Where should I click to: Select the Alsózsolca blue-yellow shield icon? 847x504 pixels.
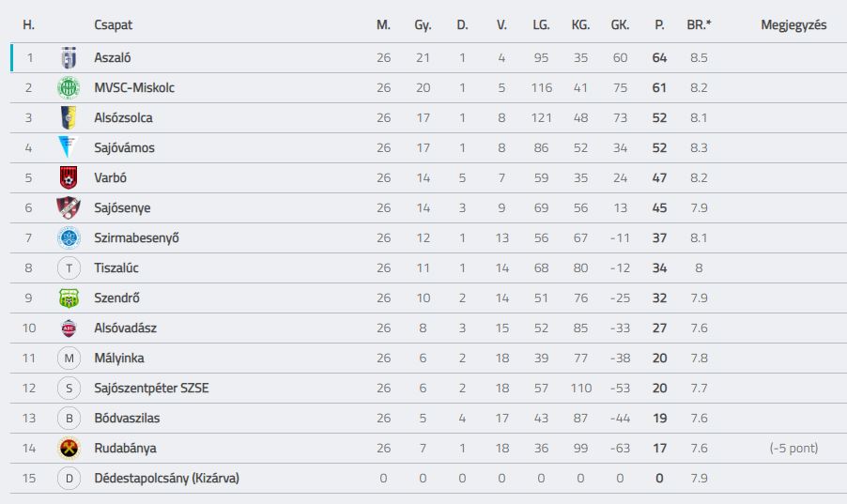coord(69,117)
